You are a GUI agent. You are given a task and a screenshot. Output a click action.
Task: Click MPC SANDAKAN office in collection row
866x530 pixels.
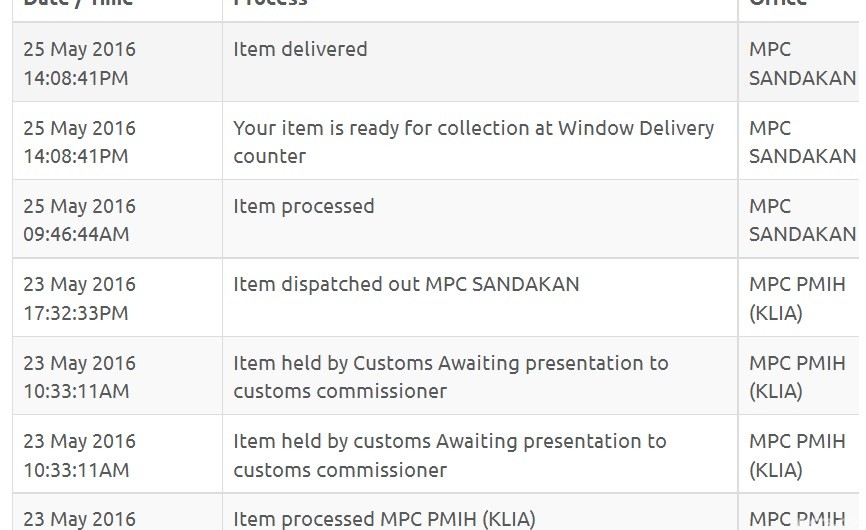[802, 142]
